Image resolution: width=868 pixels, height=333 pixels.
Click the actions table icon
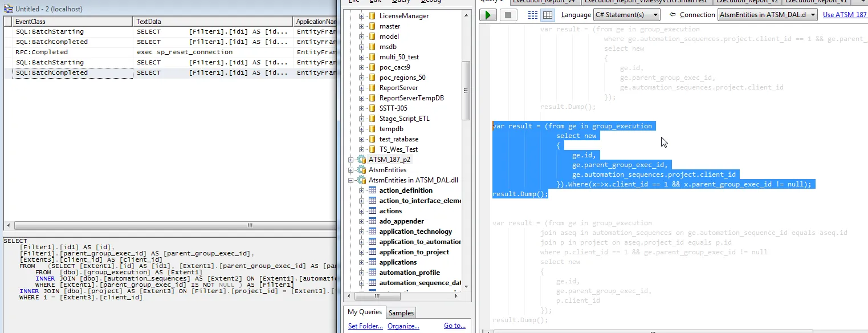[x=372, y=211]
